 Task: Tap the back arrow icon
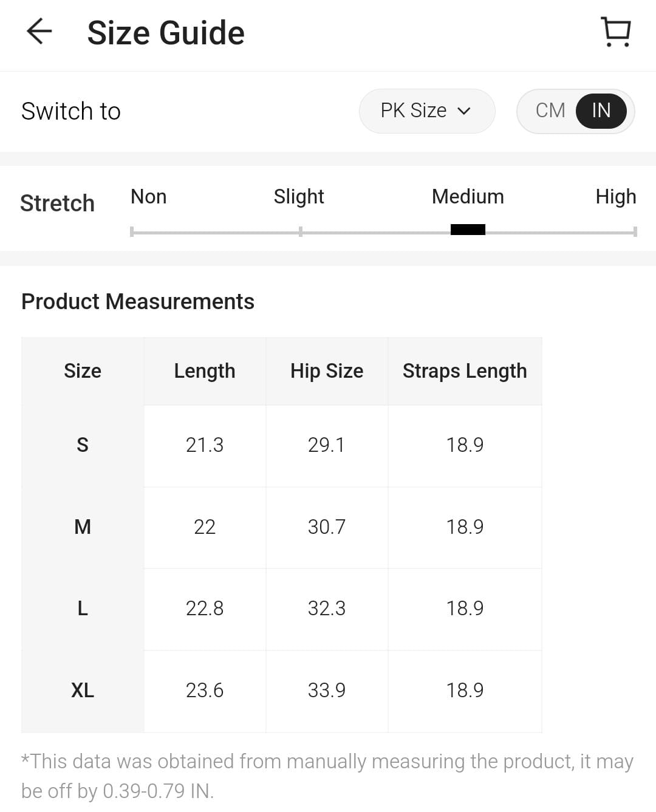[x=39, y=32]
